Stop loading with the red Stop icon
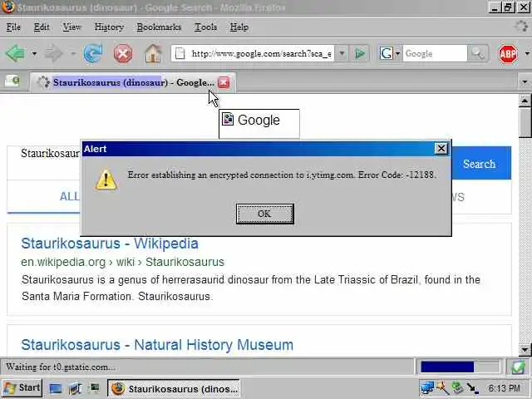Image resolution: width=532 pixels, height=399 pixels. (123, 53)
